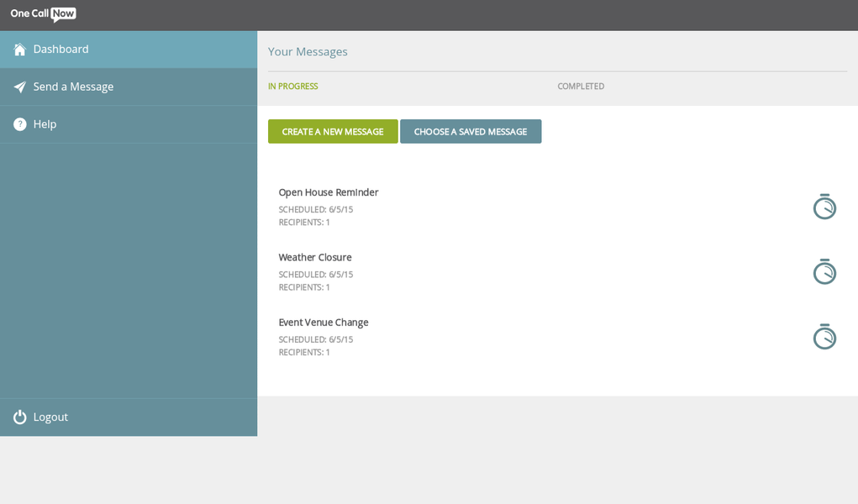
Task: Switch to the Completed tab
Action: click(x=581, y=87)
